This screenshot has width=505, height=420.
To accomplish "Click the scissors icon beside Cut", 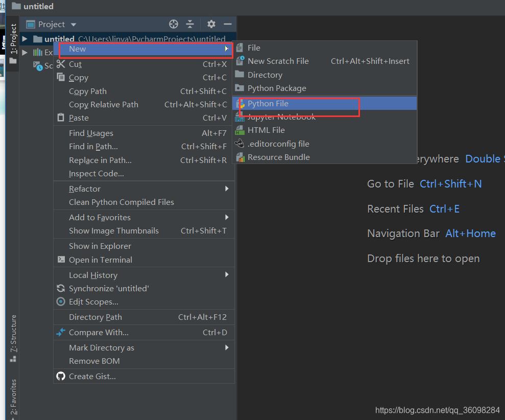I will point(61,64).
